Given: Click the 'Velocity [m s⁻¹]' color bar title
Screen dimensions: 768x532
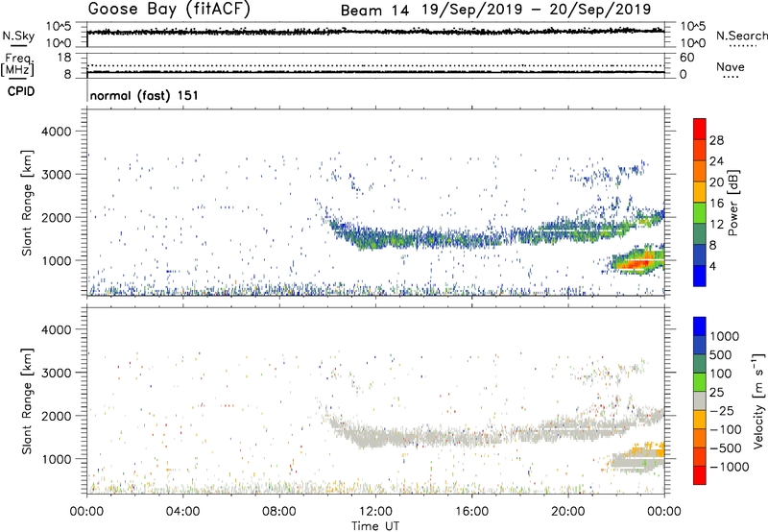Looking at the screenshot, I should coord(758,400).
